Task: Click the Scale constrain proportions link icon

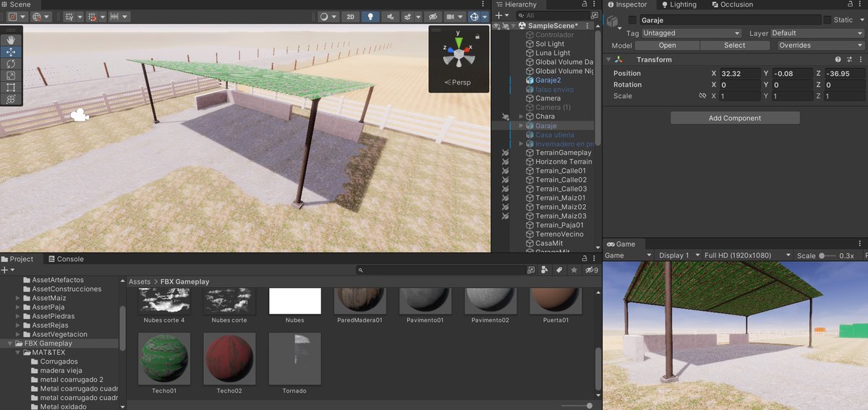Action: pyautogui.click(x=702, y=96)
